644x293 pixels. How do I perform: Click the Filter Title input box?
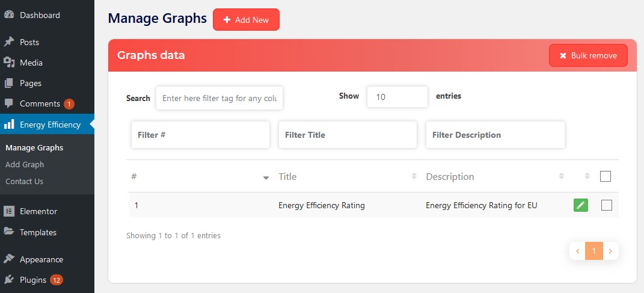coord(348,135)
